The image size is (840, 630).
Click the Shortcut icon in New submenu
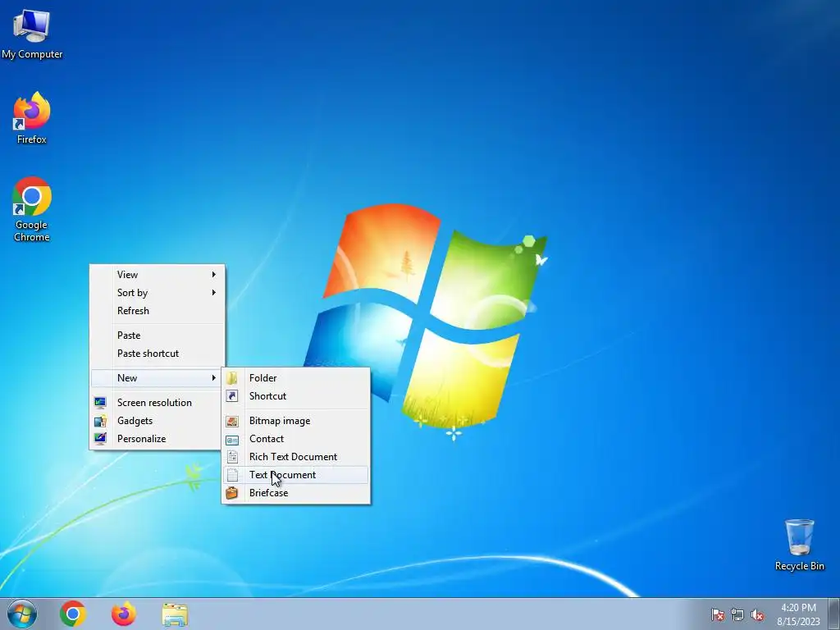pyautogui.click(x=232, y=396)
